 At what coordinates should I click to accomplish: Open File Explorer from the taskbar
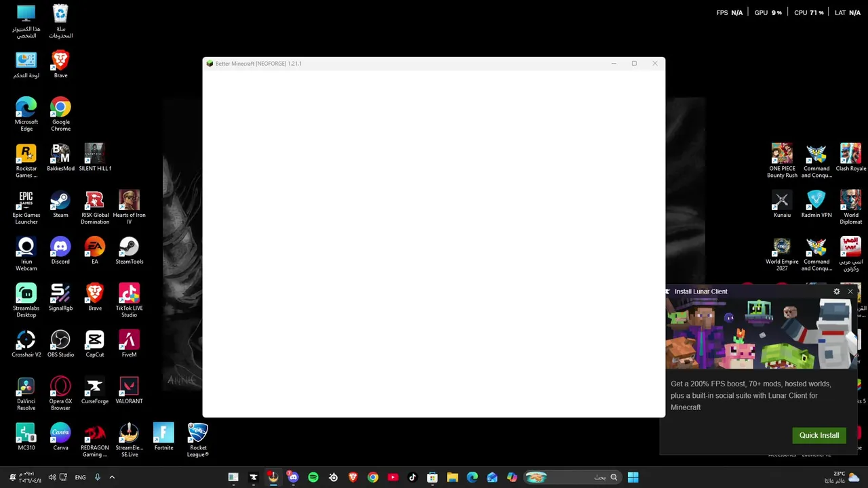pos(452,477)
